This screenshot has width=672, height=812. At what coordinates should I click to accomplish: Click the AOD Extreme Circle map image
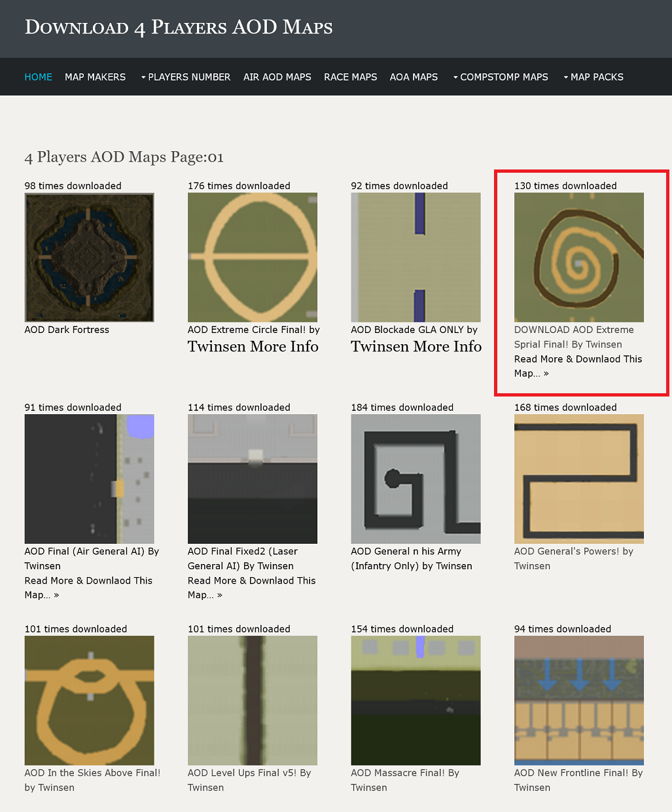coord(252,257)
